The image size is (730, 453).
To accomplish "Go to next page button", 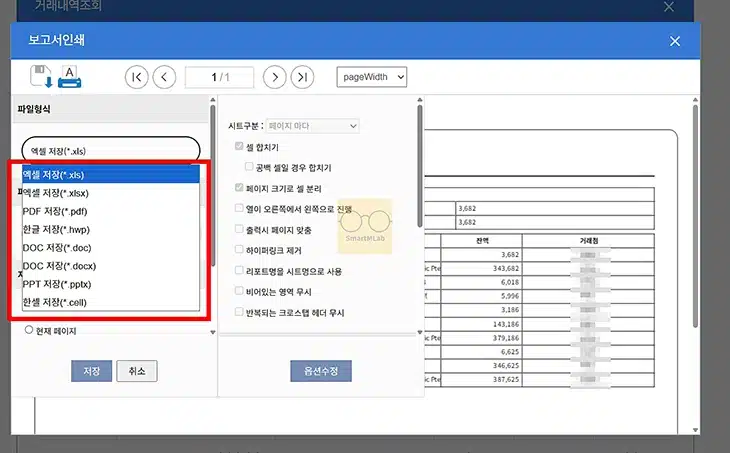I will pos(275,77).
